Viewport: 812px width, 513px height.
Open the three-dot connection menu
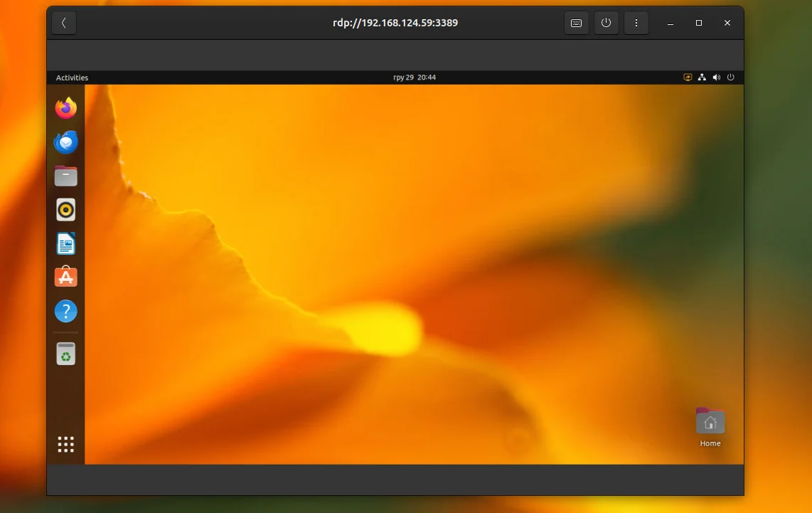[636, 23]
